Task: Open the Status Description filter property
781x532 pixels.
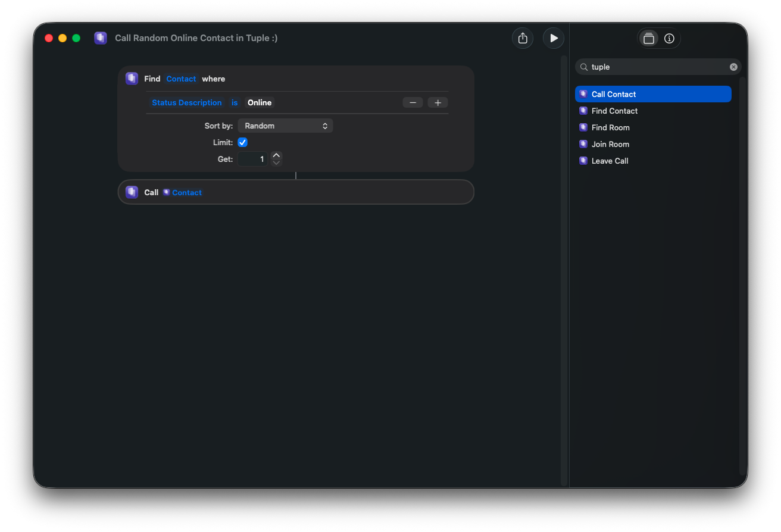Action: pos(187,102)
